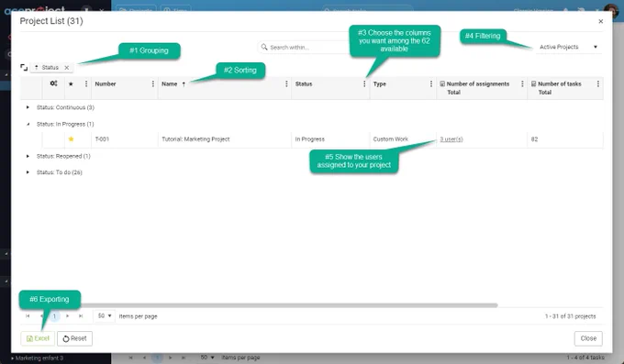
Task: Close the Project List dialog with X
Action: click(x=600, y=21)
